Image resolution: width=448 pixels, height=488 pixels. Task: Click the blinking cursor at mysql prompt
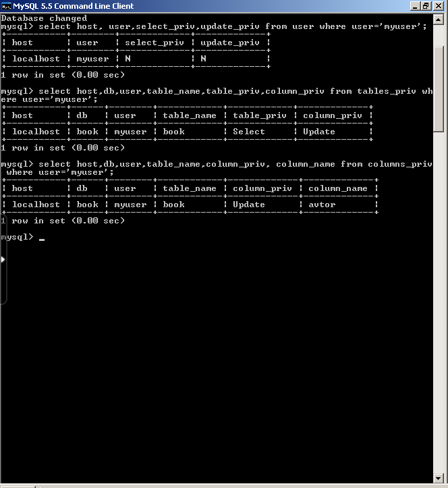click(x=42, y=240)
